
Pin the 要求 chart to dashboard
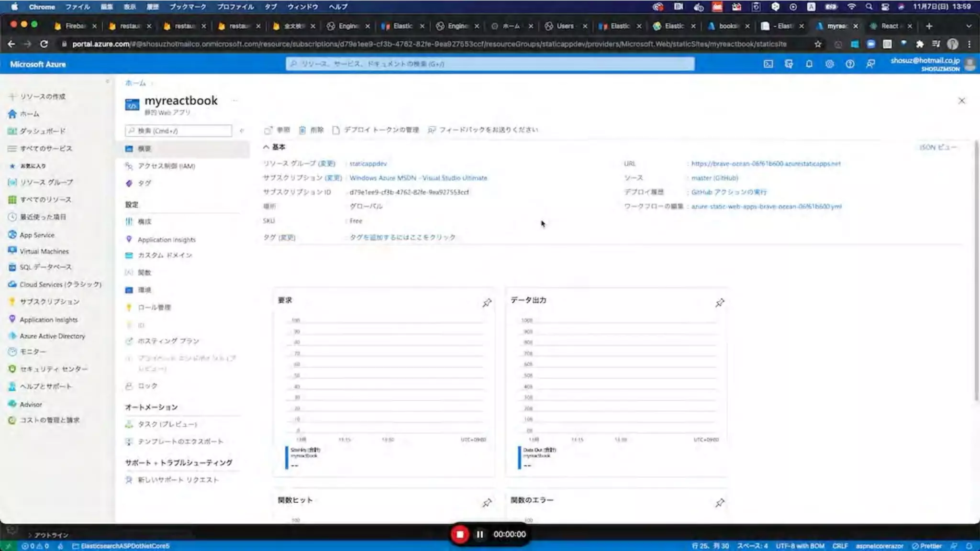tap(487, 303)
